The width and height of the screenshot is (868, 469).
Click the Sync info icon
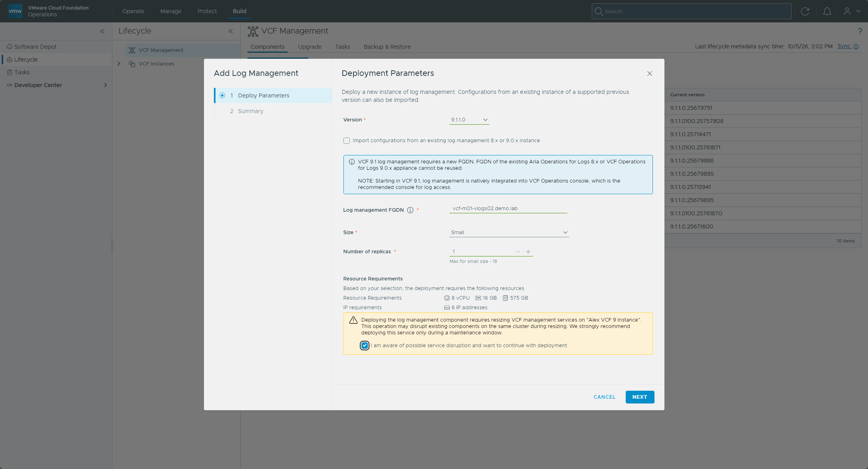coord(856,47)
